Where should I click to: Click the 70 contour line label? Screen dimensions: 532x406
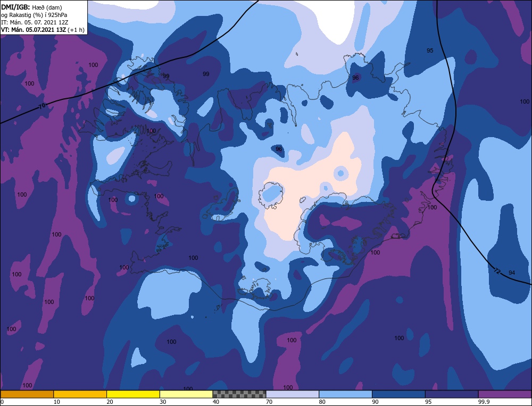coord(41,106)
